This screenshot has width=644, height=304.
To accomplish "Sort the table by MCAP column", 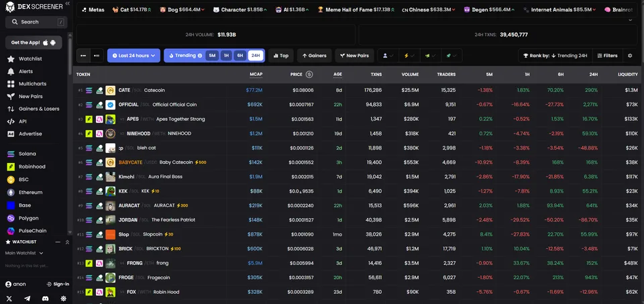I will 256,74.
